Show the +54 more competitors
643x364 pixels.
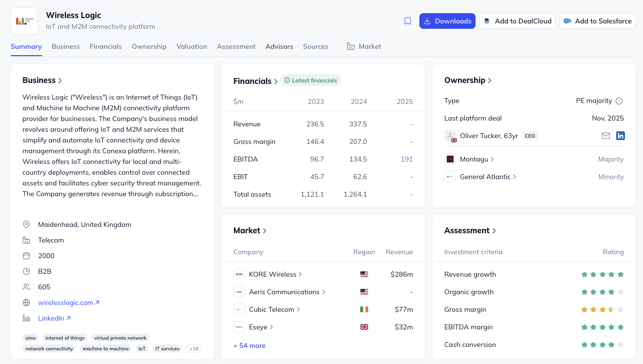tap(249, 345)
